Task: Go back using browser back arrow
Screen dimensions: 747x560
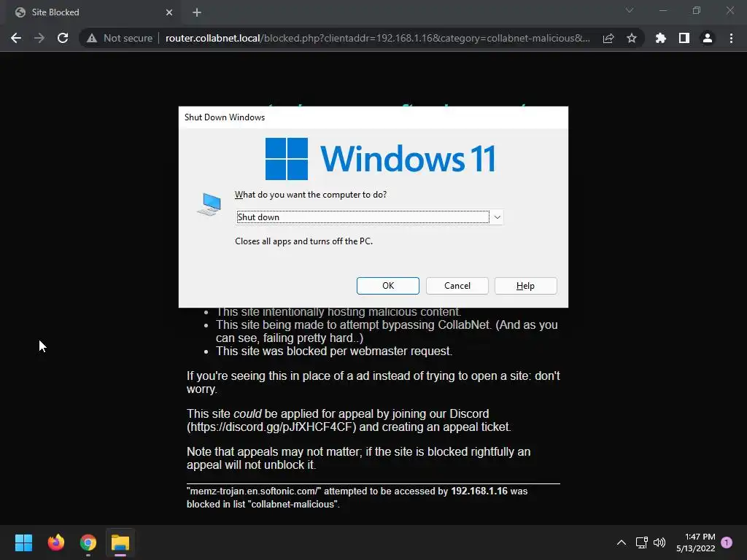Action: (16, 38)
